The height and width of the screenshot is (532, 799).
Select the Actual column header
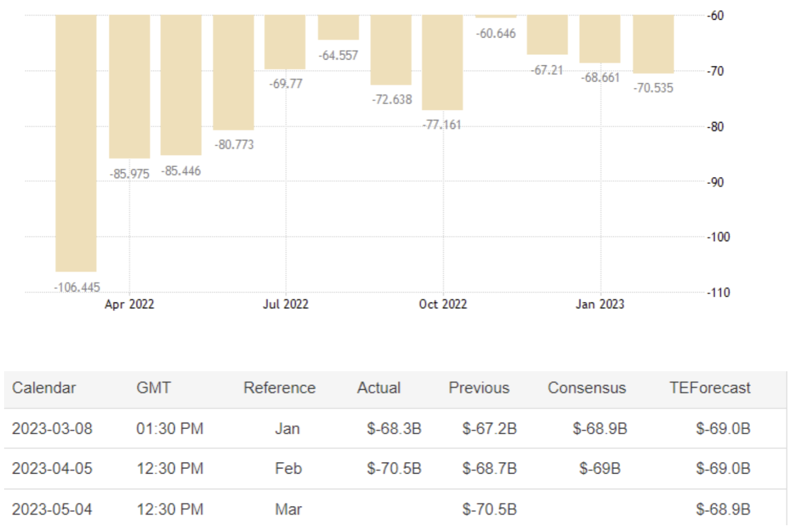point(379,388)
